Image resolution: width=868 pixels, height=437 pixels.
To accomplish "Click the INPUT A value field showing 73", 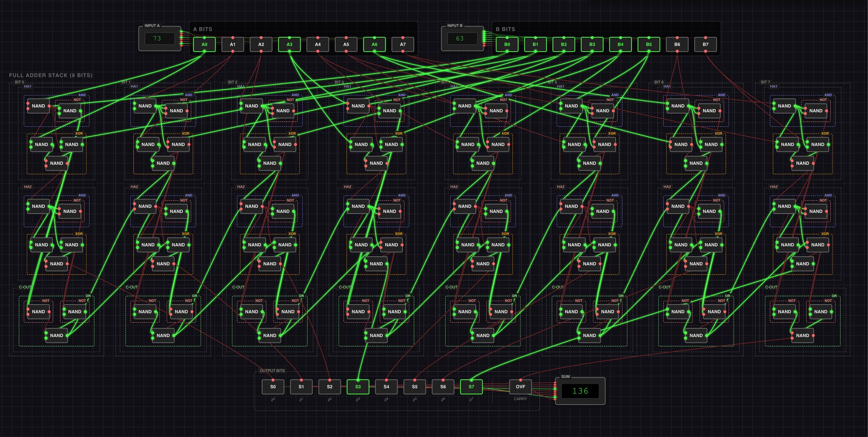I will (x=159, y=38).
